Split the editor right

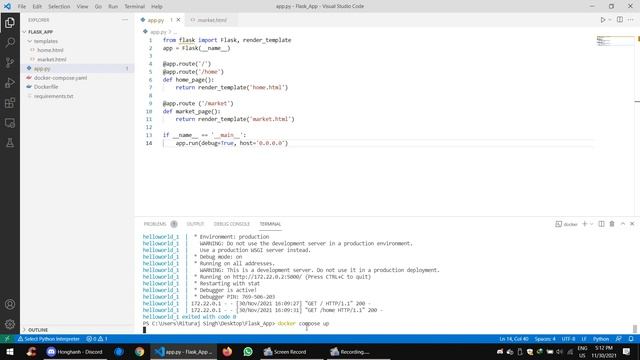point(620,20)
